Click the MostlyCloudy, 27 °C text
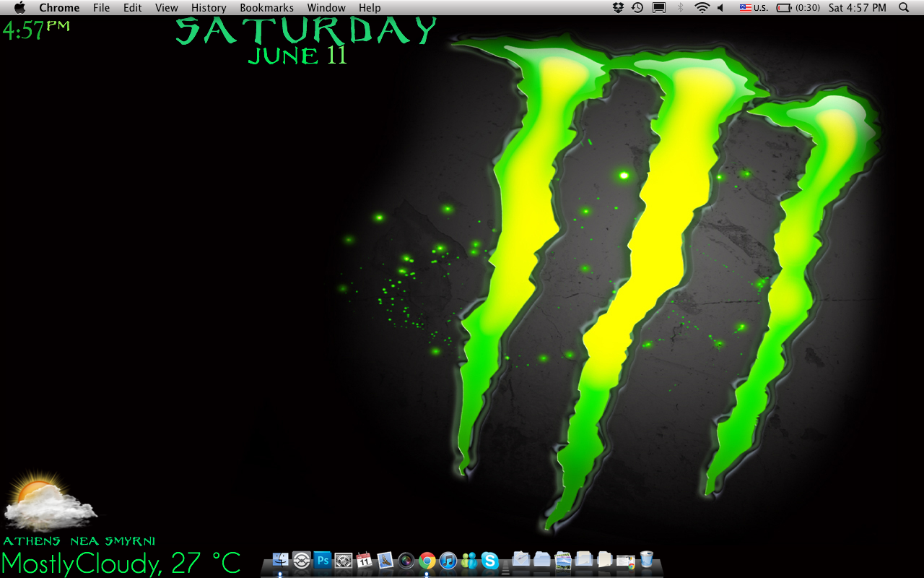924x578 pixels. 121,563
